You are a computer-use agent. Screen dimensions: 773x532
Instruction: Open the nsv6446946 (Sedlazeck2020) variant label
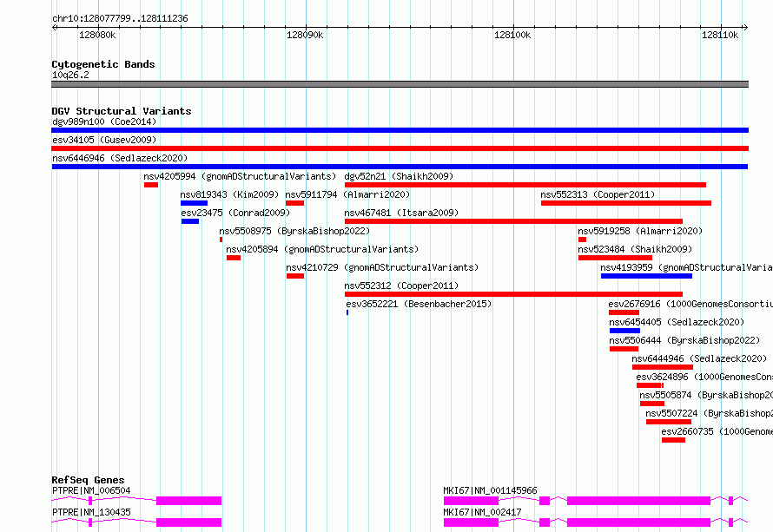(x=120, y=158)
